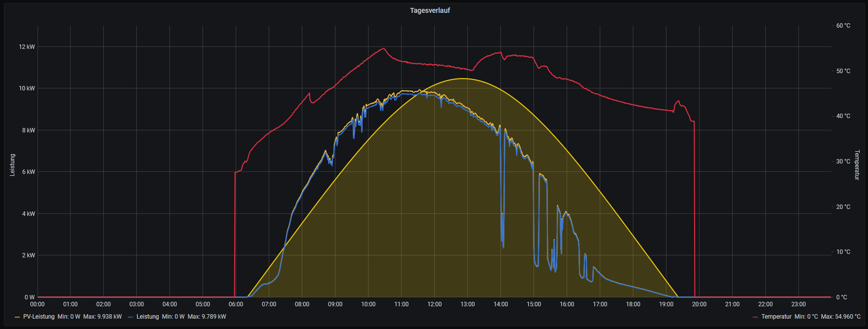Toggle blue Leistung series label in legend
The width and height of the screenshot is (868, 329).
147,317
